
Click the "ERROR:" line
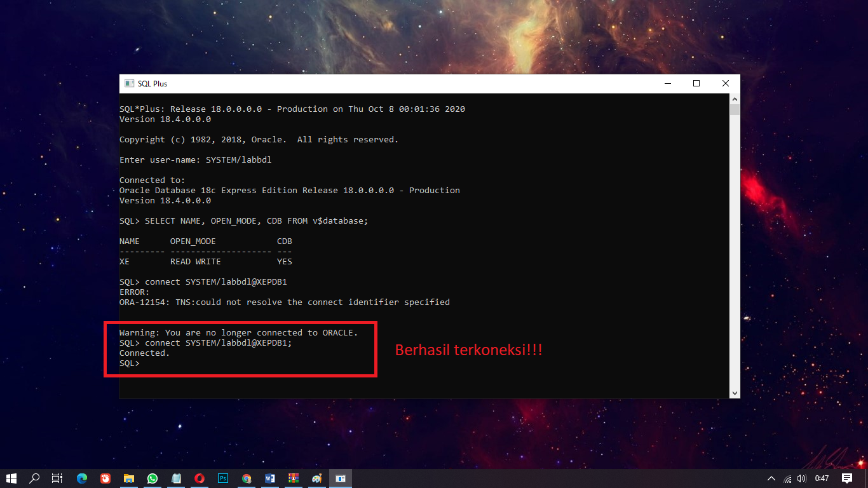tap(135, 292)
